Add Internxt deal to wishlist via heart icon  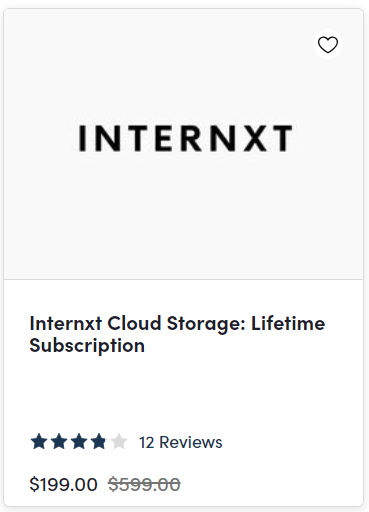click(x=328, y=45)
